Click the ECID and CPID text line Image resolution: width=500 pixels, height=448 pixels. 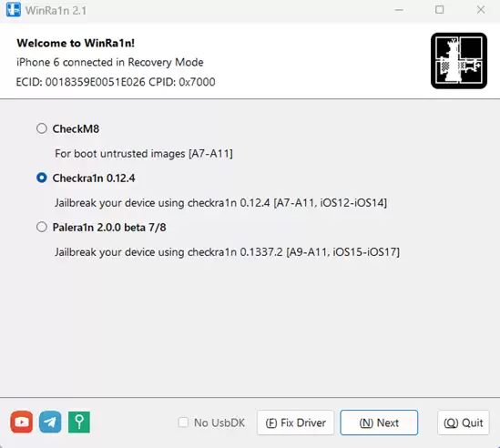point(116,82)
